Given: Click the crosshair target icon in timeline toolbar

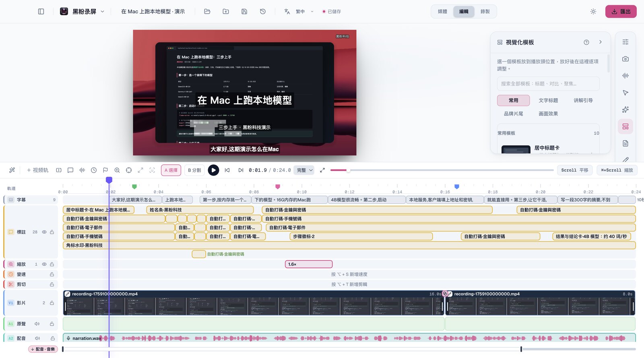Looking at the screenshot, I should [129, 170].
